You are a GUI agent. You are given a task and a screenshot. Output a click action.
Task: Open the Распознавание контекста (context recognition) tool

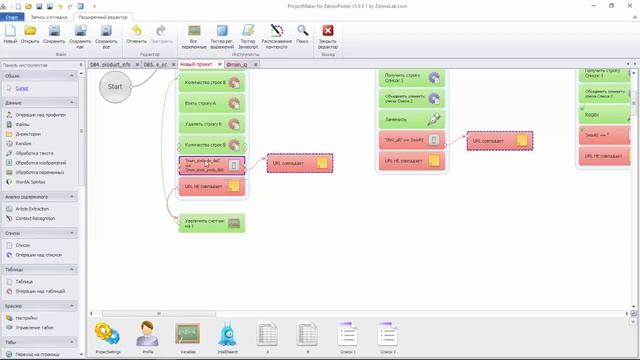[276, 37]
